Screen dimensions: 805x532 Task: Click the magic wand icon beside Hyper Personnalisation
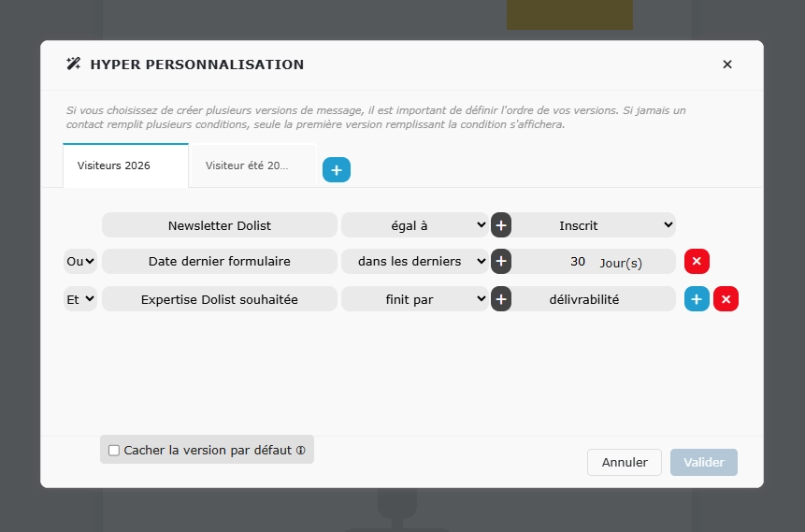[74, 64]
